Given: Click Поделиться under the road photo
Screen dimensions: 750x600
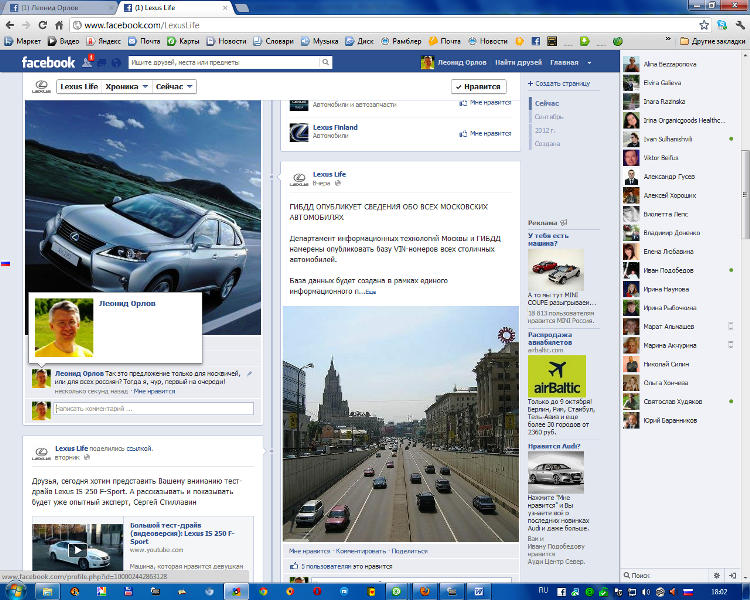Looking at the screenshot, I should 409,551.
